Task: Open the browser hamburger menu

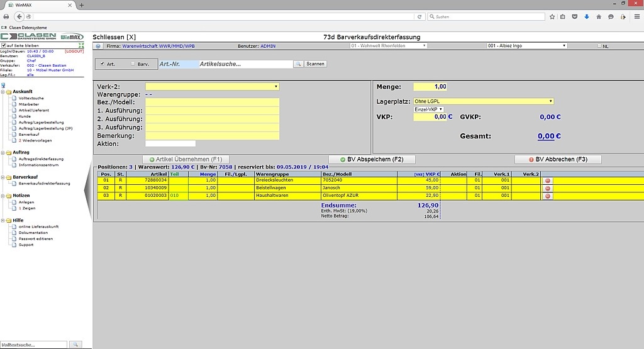Action: 637,17
